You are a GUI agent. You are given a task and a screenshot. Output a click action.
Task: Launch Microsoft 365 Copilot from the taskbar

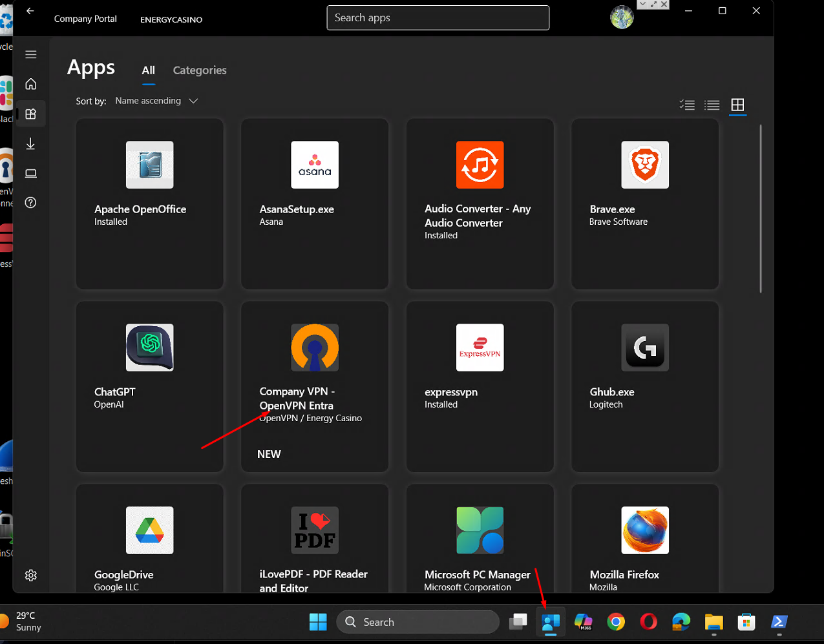584,622
